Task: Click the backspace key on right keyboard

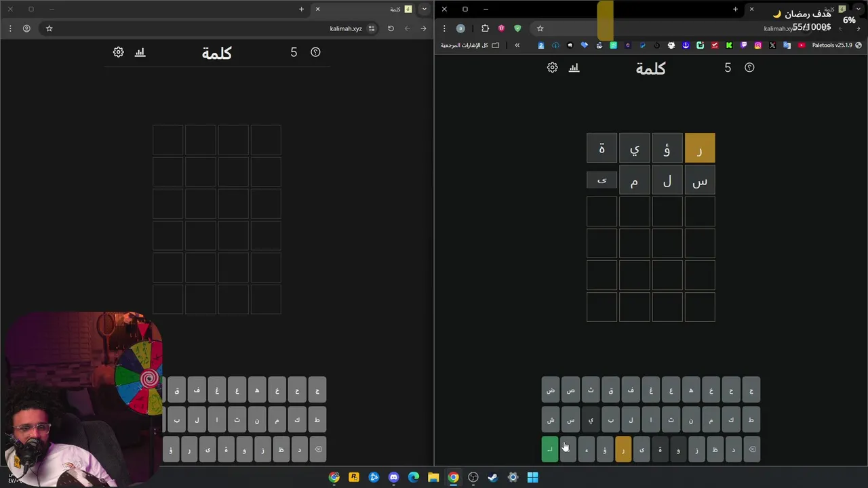Action: 751,449
